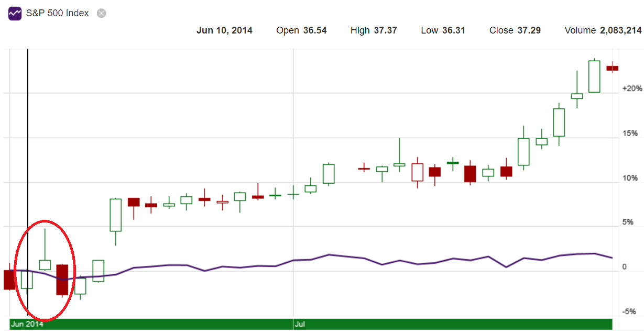
Task: Select the Jul timeline label
Action: [x=300, y=324]
